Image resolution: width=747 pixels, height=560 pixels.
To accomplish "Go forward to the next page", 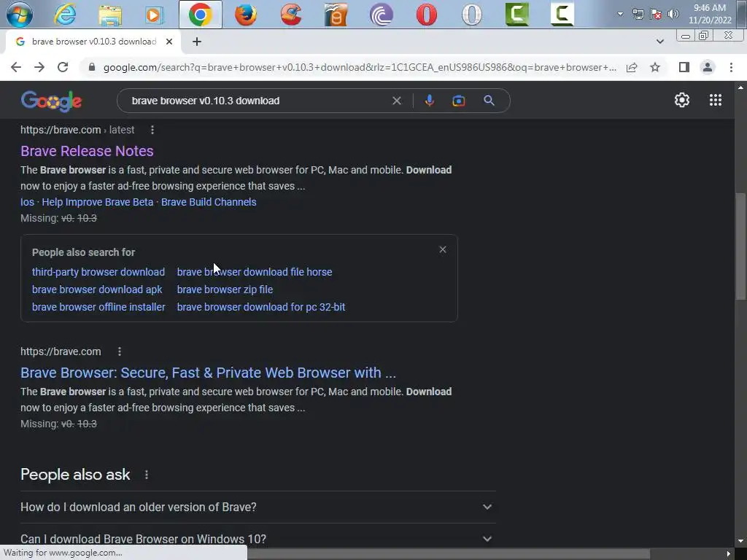I will [x=39, y=67].
